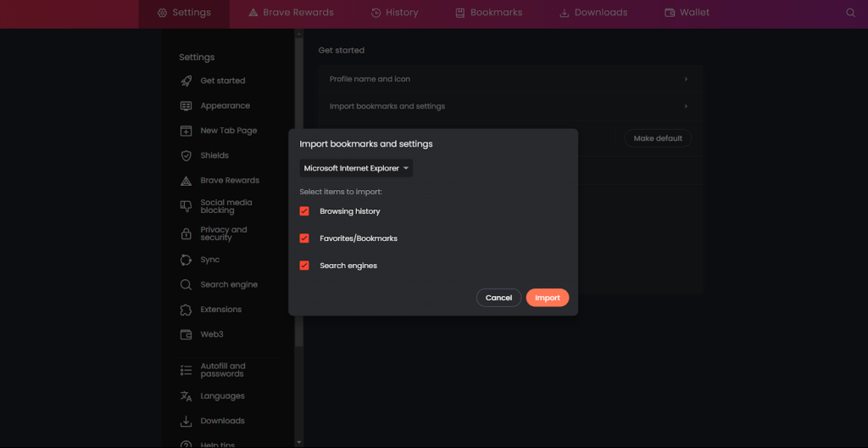Click the Downloads arrow icon in sidebar
This screenshot has height=448, width=868.
(186, 421)
